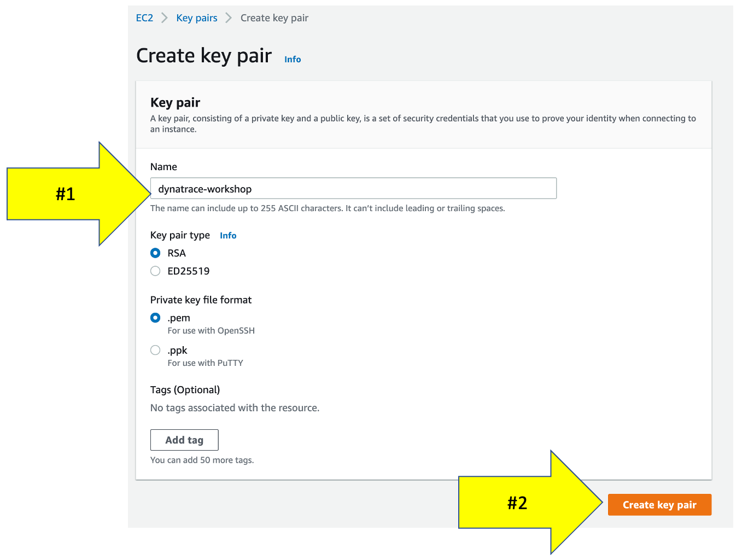This screenshot has height=560, width=748.
Task: Click the RSA option label
Action: (177, 253)
